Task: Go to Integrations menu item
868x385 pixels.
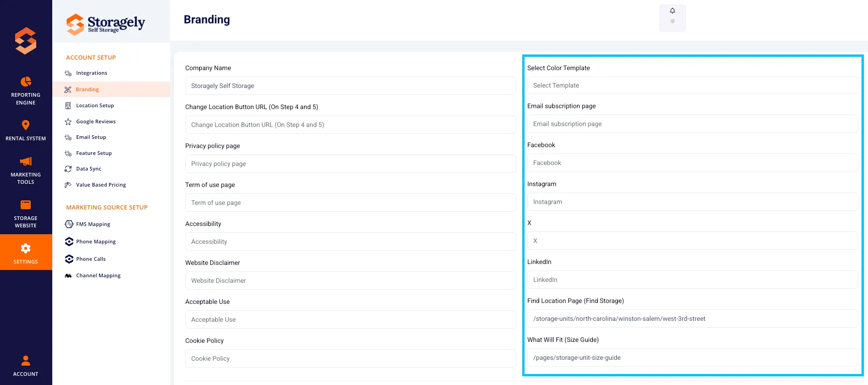Action: [x=92, y=73]
